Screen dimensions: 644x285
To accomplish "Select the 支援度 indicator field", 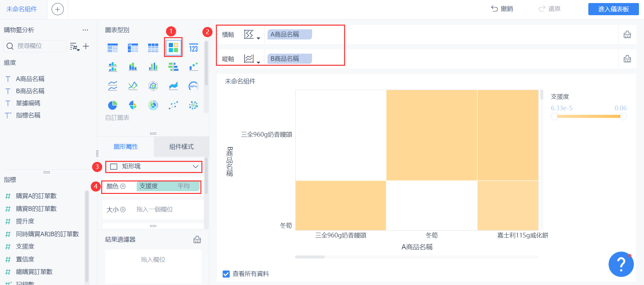I will 25,247.
